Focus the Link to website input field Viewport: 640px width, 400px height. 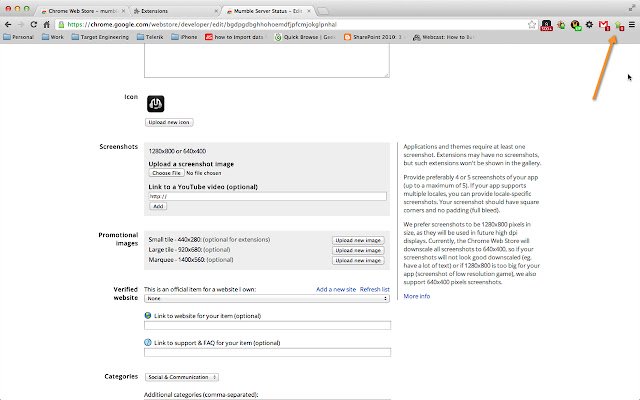pos(267,325)
